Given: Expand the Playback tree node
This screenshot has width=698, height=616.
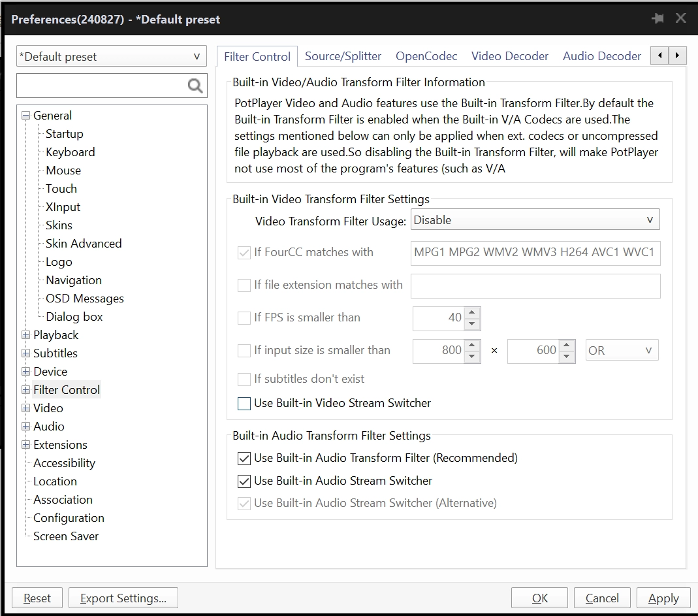Looking at the screenshot, I should pyautogui.click(x=26, y=335).
